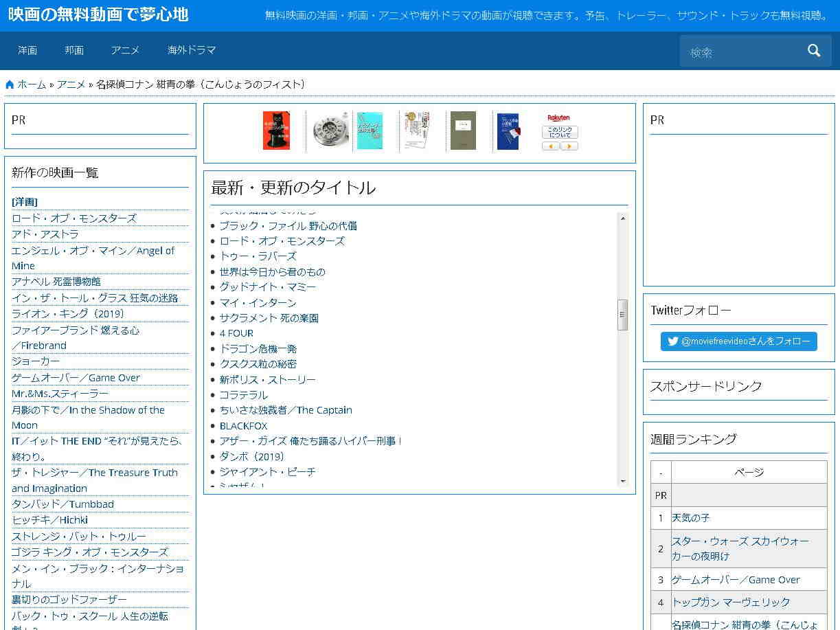Open the 洋画 navigation menu
This screenshot has height=630, width=840.
click(27, 50)
